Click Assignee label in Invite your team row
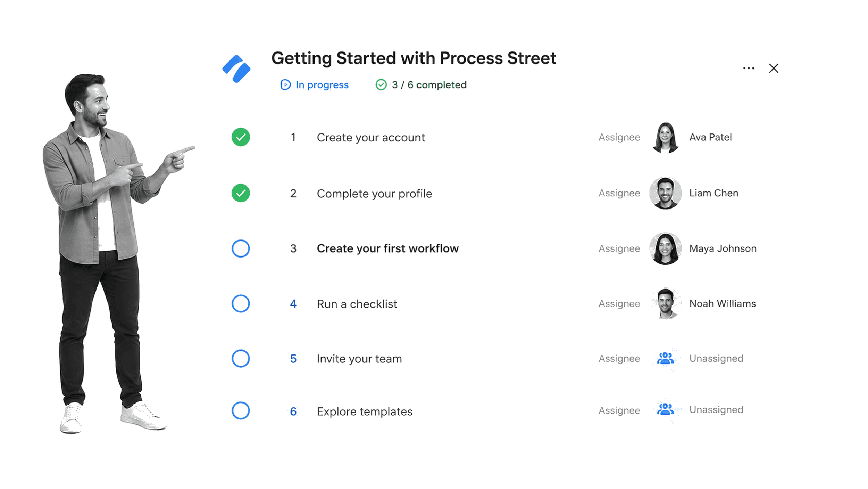The height and width of the screenshot is (489, 868). pos(619,359)
